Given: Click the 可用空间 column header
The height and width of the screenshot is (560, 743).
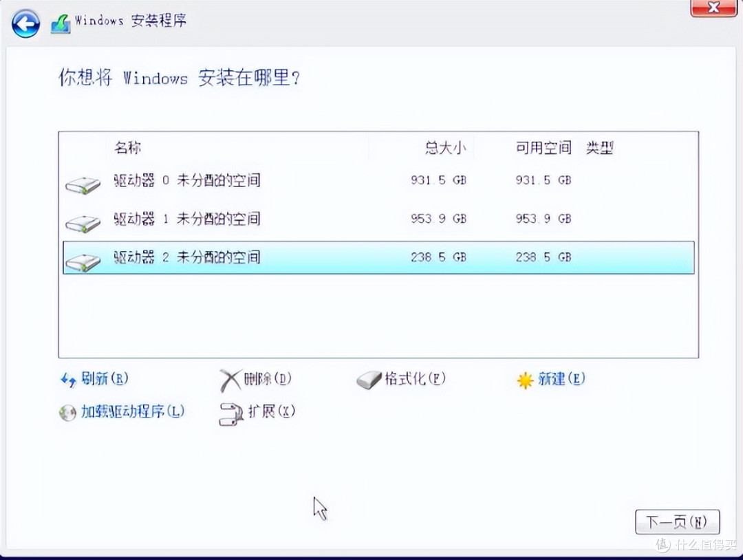Looking at the screenshot, I should (x=544, y=148).
